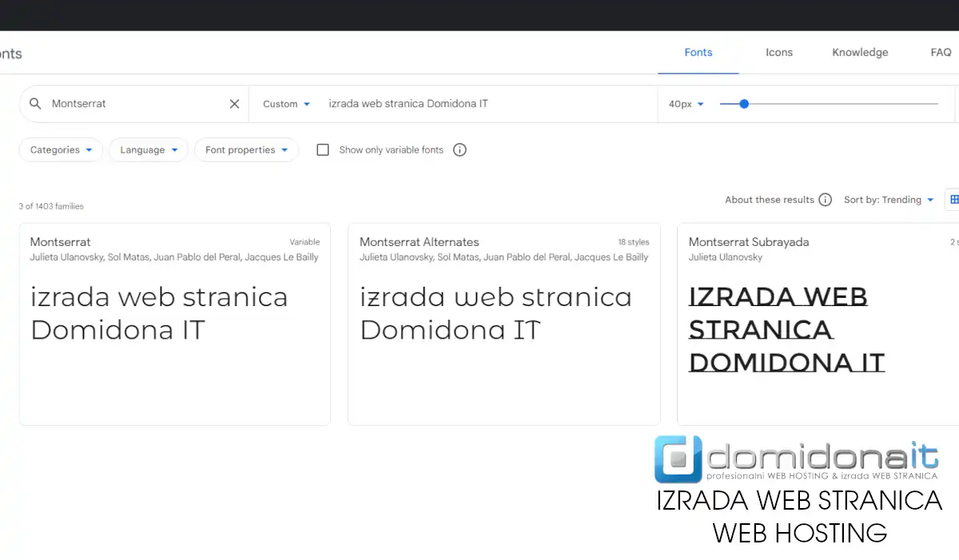Click the font size slider handle
Image resolution: width=959 pixels, height=560 pixels.
tap(744, 104)
